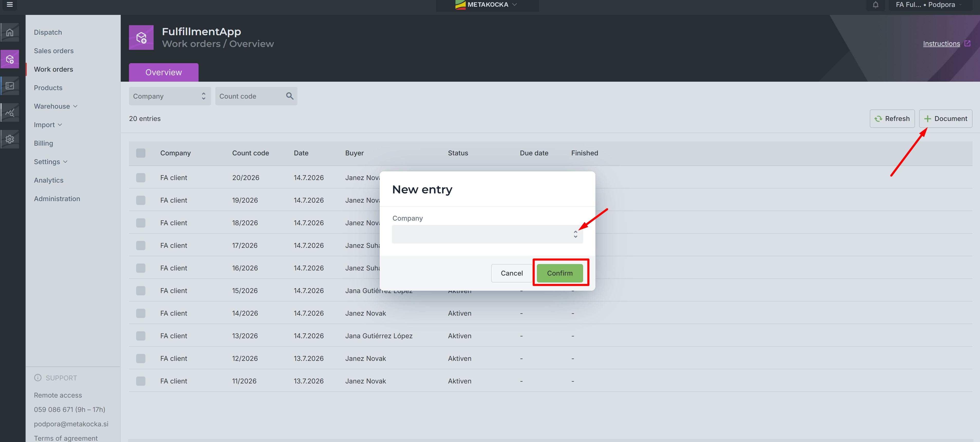Select Work orders in sidebar
Image resolution: width=980 pixels, height=442 pixels.
click(x=54, y=69)
